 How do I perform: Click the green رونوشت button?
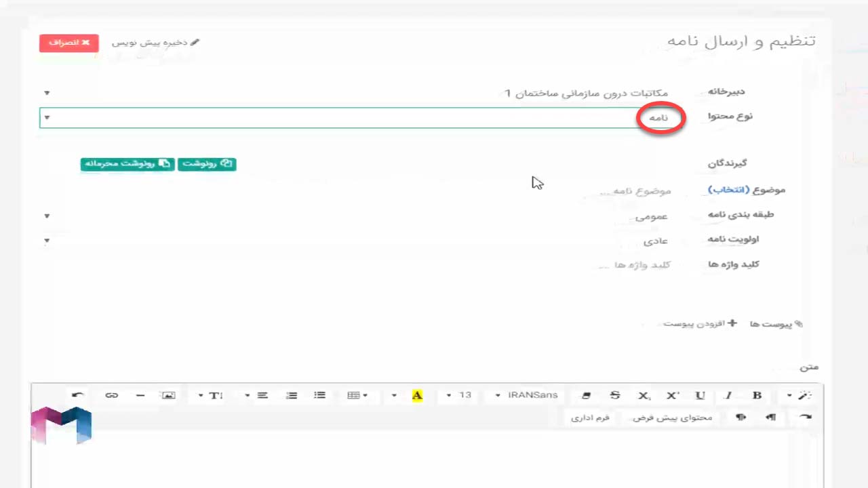pyautogui.click(x=207, y=163)
